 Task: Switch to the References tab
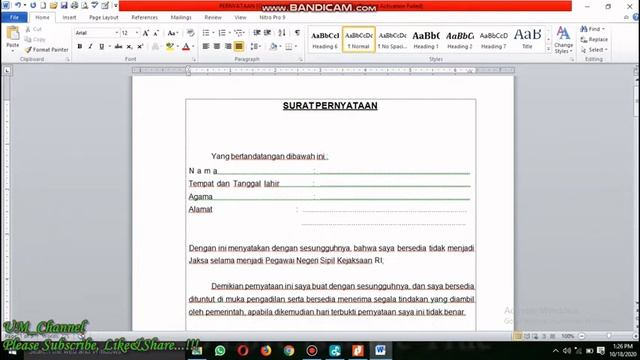(144, 17)
